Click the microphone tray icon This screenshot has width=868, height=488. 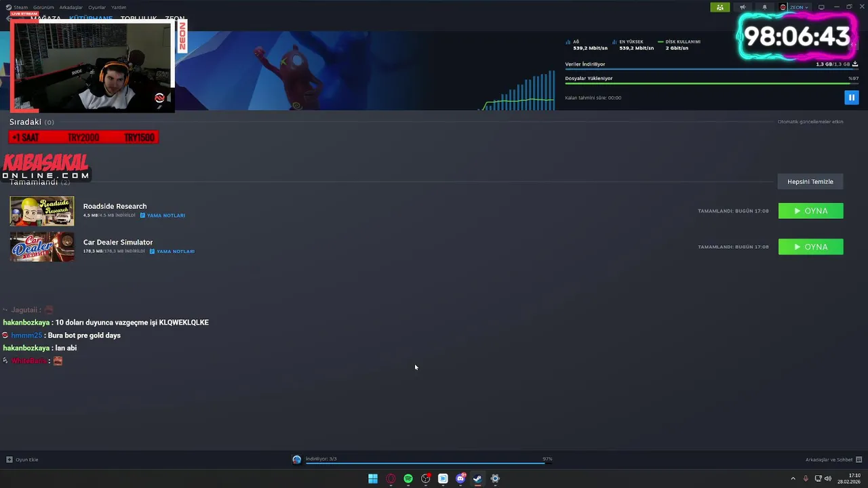click(x=806, y=479)
